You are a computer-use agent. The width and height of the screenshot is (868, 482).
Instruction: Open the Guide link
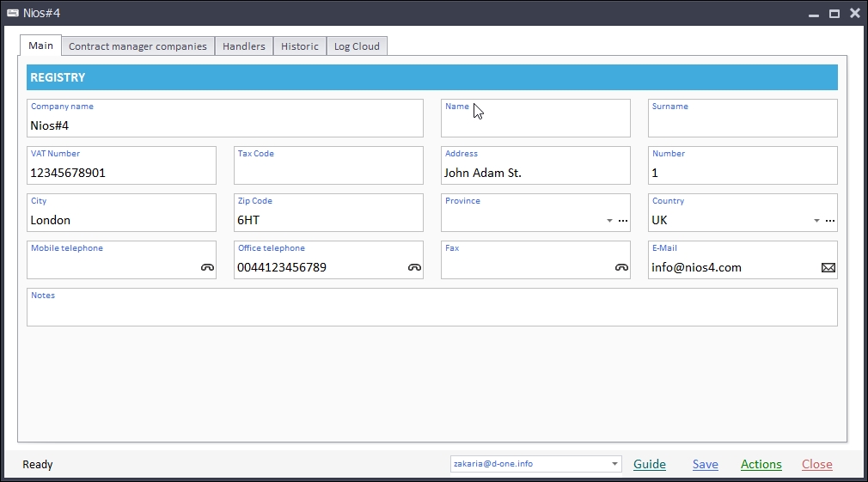[650, 464]
